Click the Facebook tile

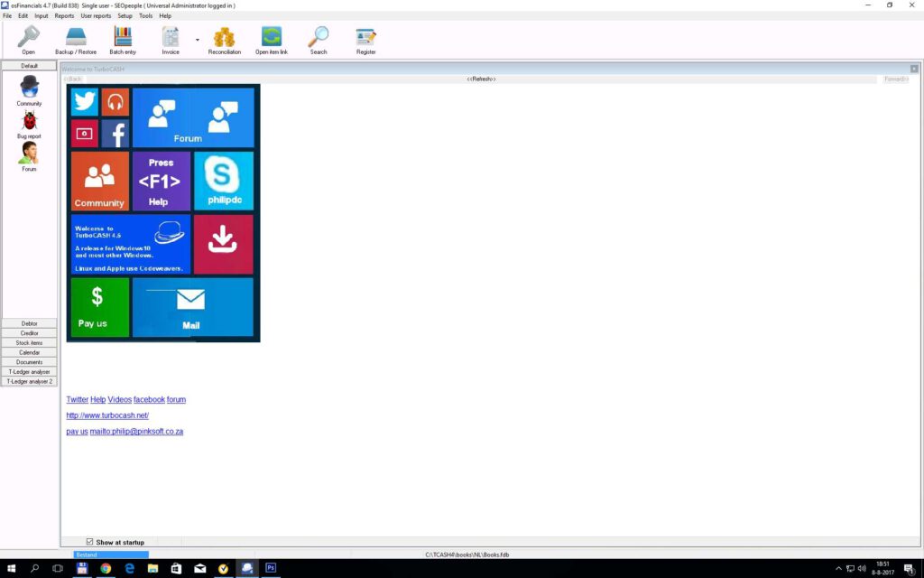[115, 134]
